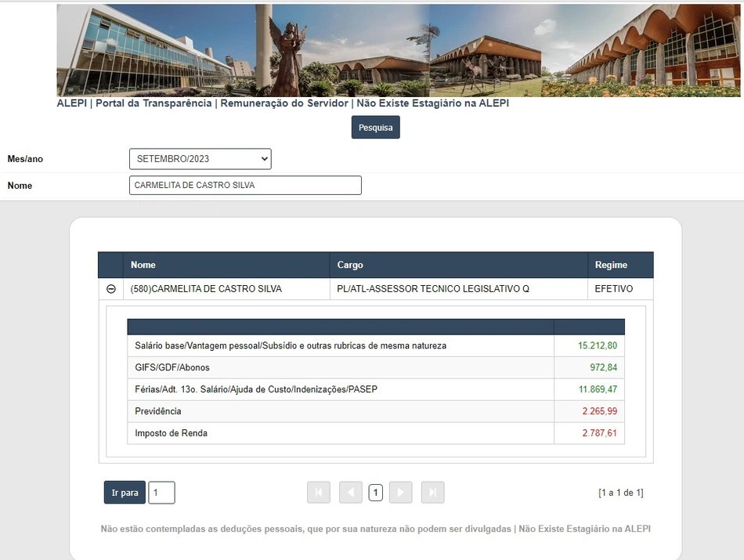The image size is (744, 560).
Task: Go to the first page of results
Action: (x=319, y=492)
